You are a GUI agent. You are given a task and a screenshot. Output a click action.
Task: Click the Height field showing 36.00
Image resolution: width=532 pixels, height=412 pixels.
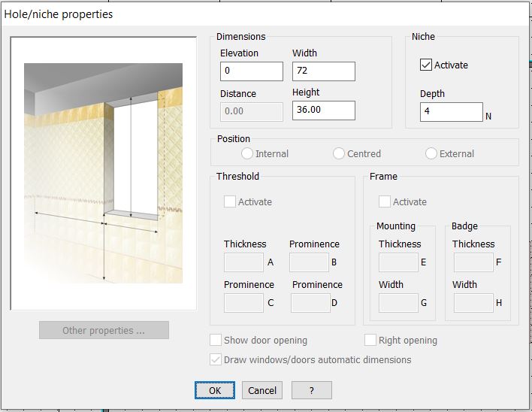(324, 111)
